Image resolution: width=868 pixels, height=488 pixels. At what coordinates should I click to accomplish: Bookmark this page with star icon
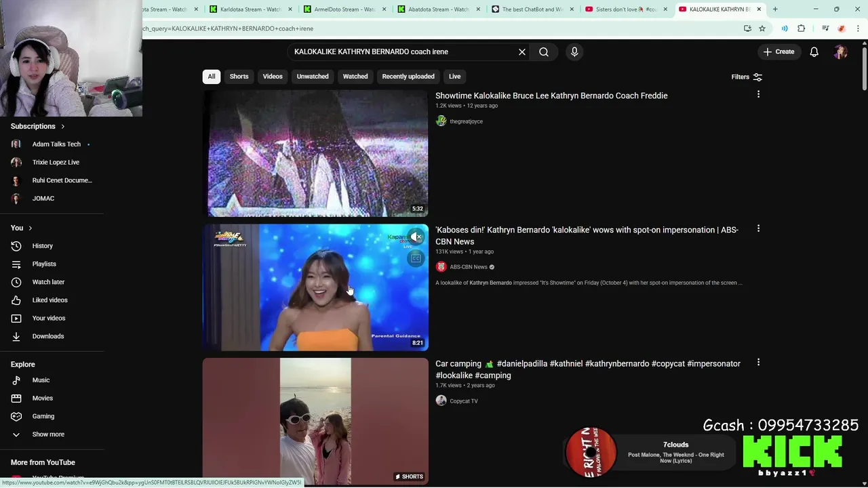point(762,28)
